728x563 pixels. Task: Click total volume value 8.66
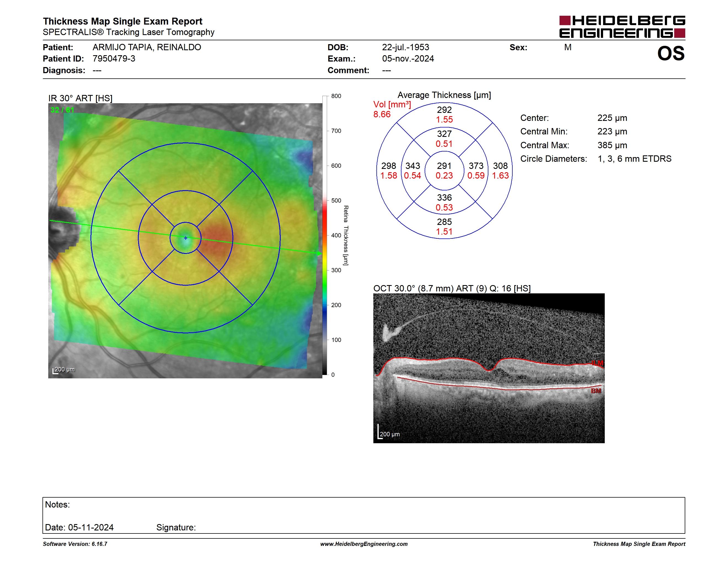pos(382,114)
